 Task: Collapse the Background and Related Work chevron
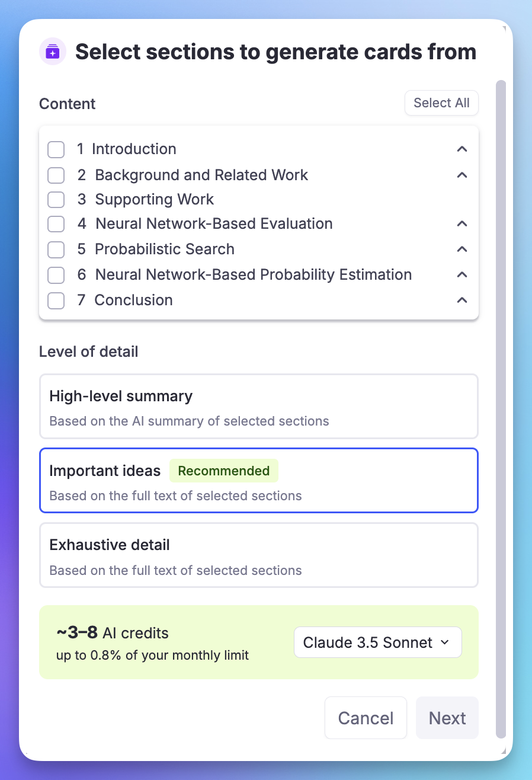coord(462,175)
